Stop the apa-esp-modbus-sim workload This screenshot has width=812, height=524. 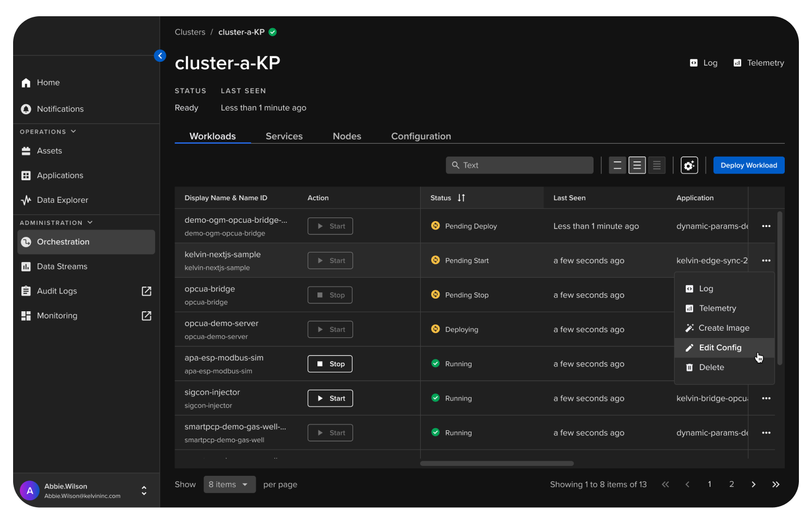[330, 364]
